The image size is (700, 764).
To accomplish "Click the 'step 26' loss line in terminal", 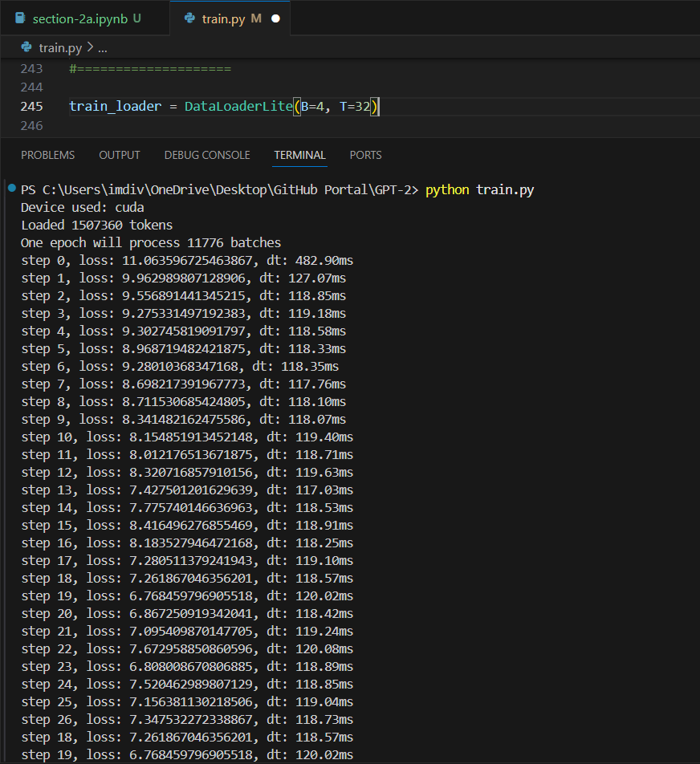I will [x=187, y=720].
